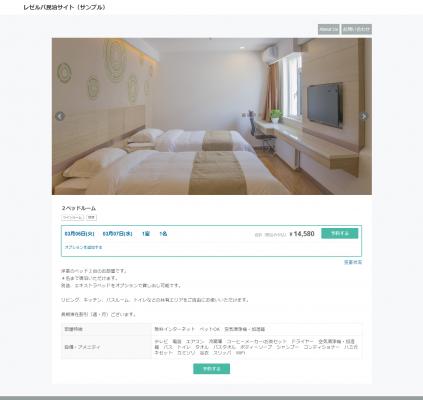The height and width of the screenshot is (400, 423).
Task: Click the green reserve button beside ¥14,580
Action: coord(340,233)
